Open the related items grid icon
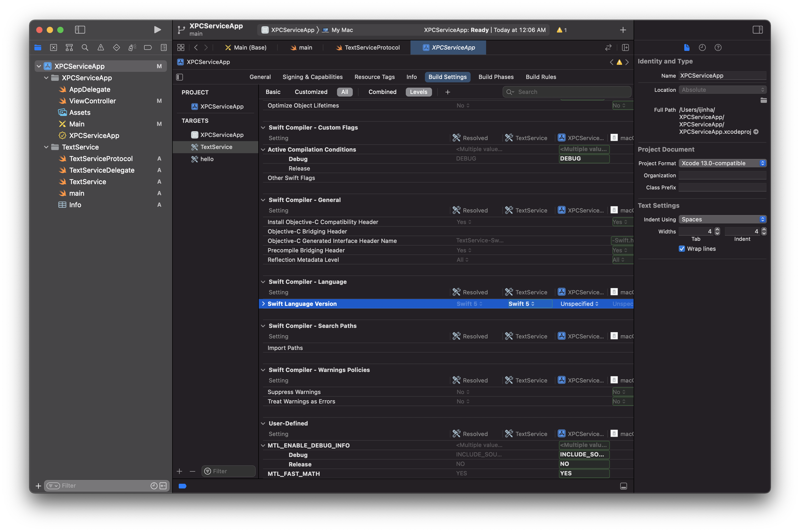This screenshot has width=800, height=532. pyautogui.click(x=181, y=47)
